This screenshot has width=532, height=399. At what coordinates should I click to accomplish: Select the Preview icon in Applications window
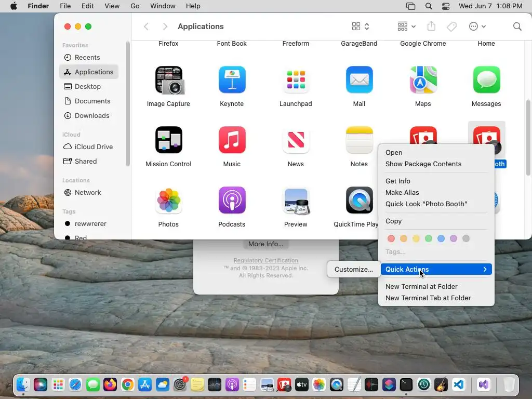click(296, 200)
